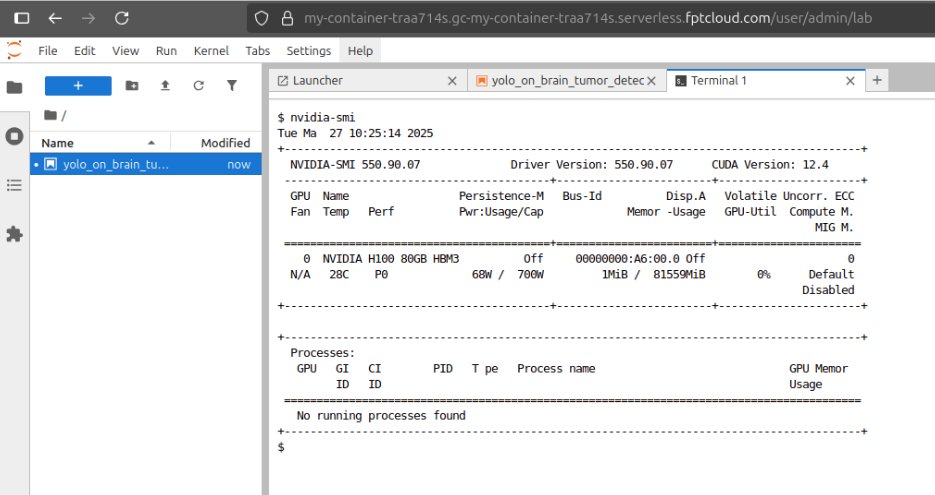Select the yolo_on_brain_tu... notebook file
935x495 pixels.
145,164
